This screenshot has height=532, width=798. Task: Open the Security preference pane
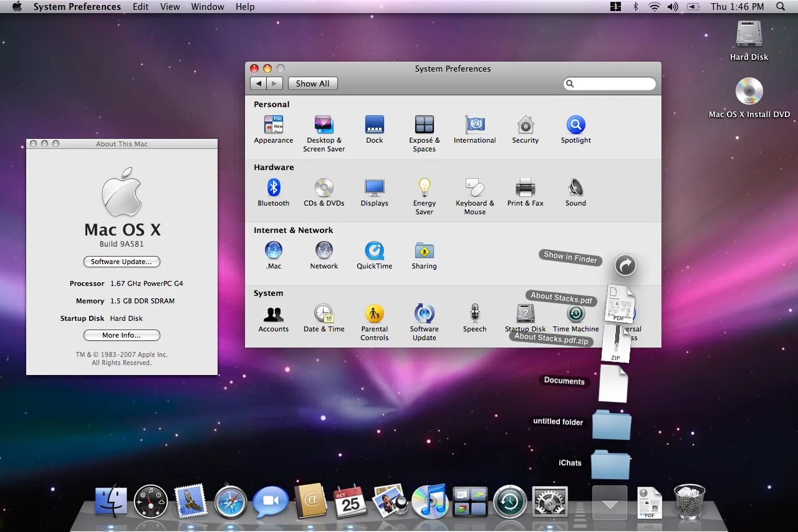(x=526, y=130)
